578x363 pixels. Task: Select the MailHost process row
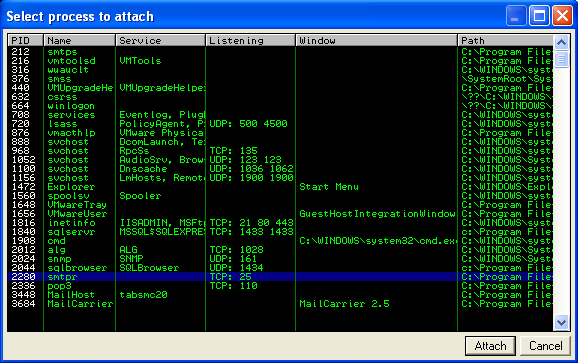[280, 295]
